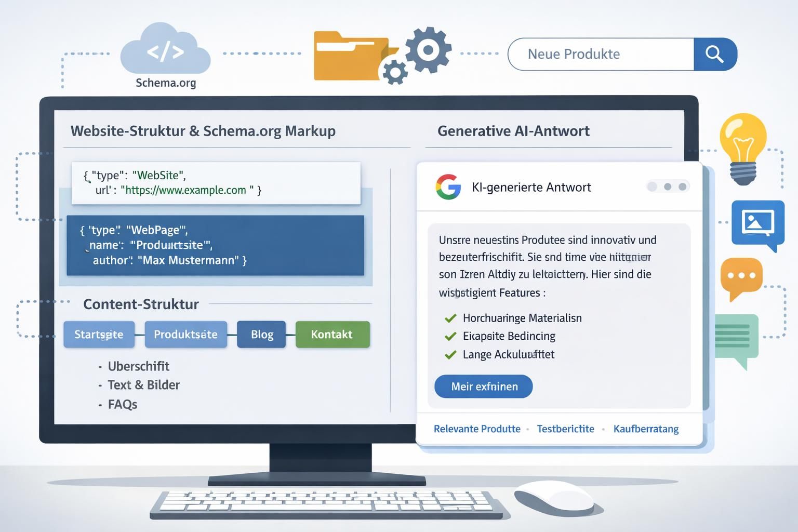Image resolution: width=798 pixels, height=532 pixels.
Task: Toggle the Eicapsite Bedincing checkmark
Action: pos(450,336)
